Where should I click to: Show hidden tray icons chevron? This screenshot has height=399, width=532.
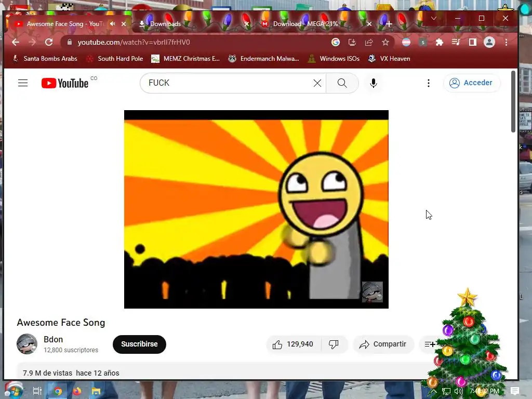(434, 391)
